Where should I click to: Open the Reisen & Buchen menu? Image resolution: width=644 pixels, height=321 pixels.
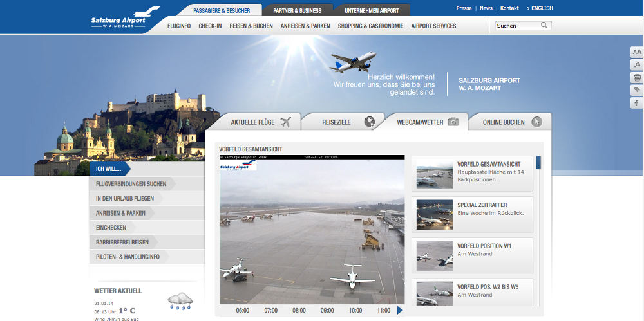click(x=251, y=26)
